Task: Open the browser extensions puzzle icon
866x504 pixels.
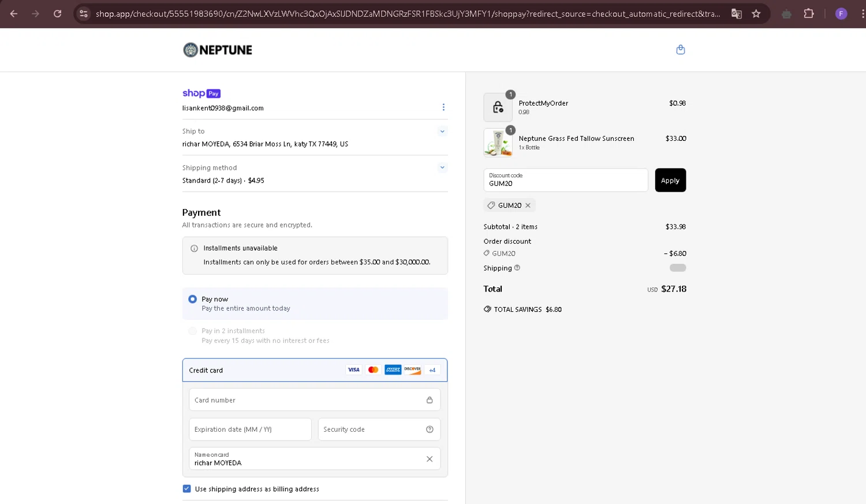Action: click(x=809, y=14)
